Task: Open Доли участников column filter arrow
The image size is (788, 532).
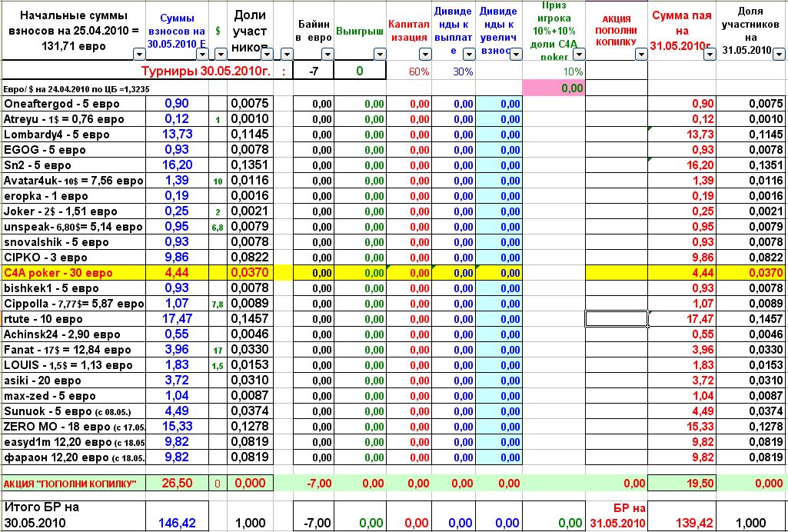Action: coord(265,54)
